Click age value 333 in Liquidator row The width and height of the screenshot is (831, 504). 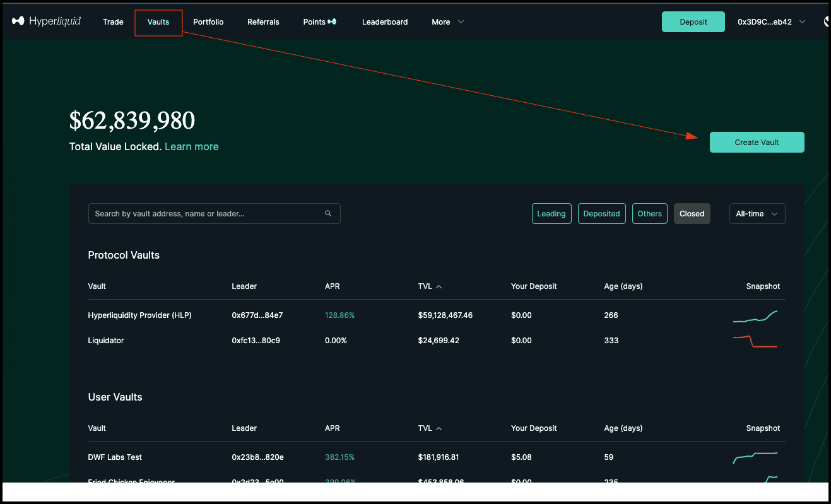tap(611, 341)
